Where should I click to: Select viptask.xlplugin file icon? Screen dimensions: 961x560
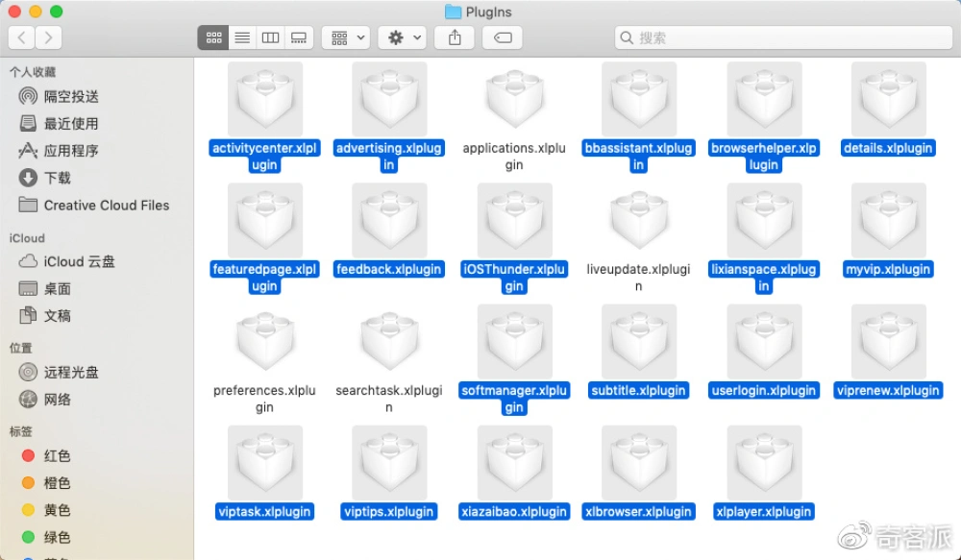(265, 463)
